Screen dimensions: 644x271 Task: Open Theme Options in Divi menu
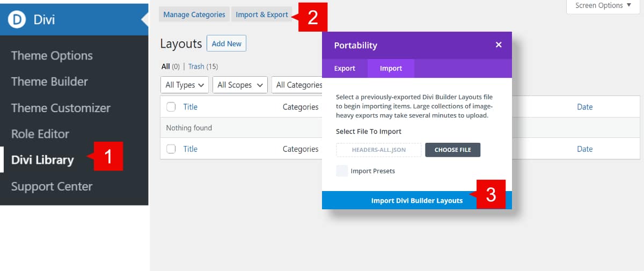(x=52, y=56)
